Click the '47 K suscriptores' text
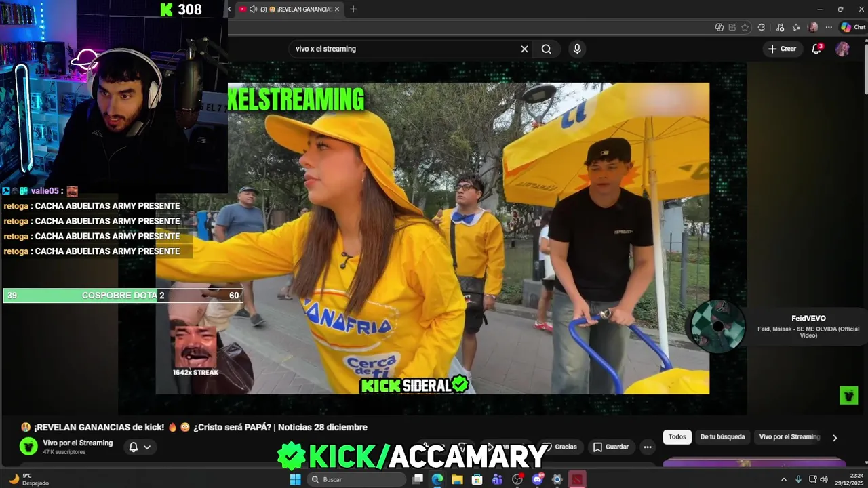Screen dimensions: 868x488 pyautogui.click(x=64, y=452)
